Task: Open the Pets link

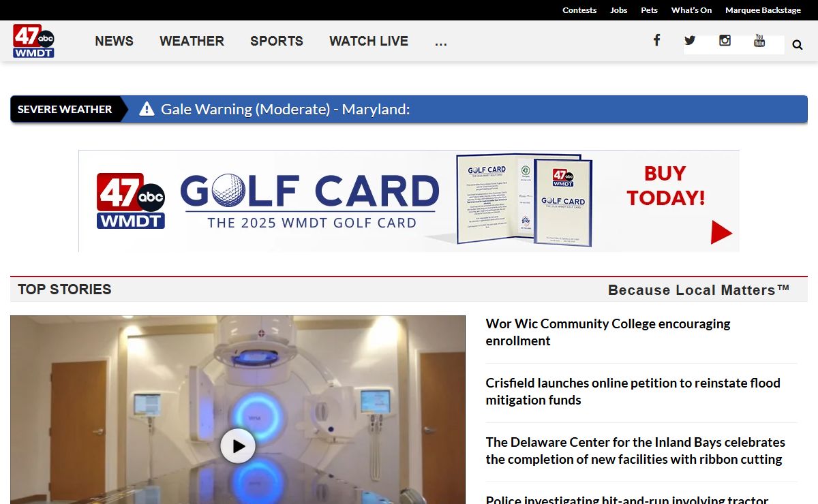Action: pyautogui.click(x=650, y=10)
